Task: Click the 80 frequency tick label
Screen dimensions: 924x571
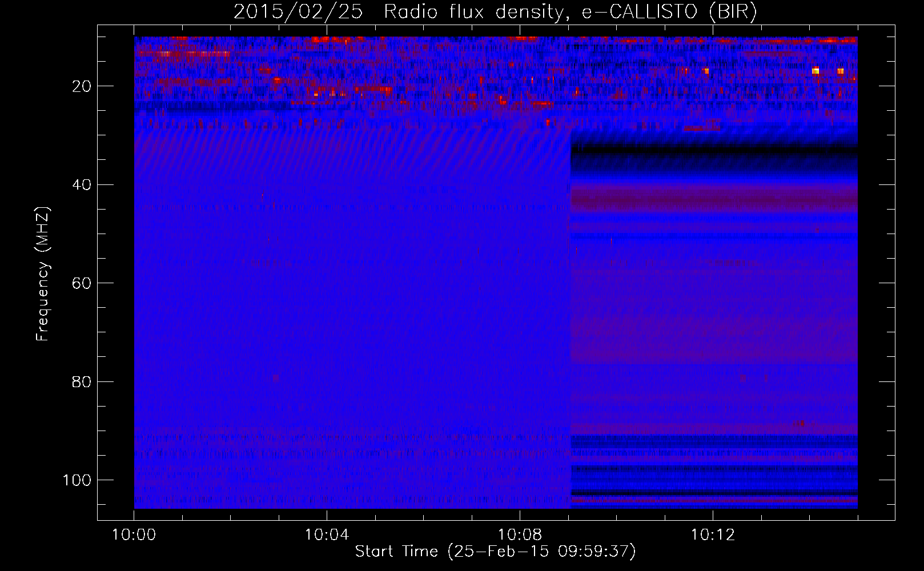Action: click(82, 381)
